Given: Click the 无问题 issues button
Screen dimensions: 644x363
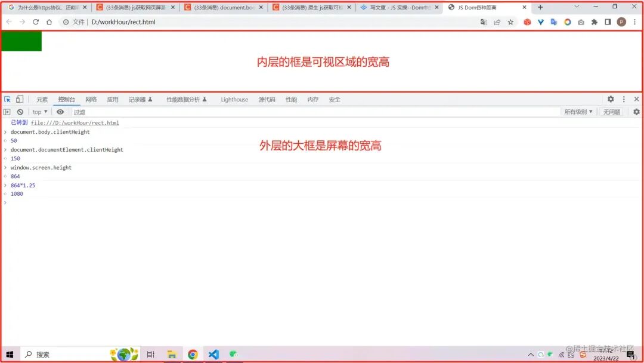Looking at the screenshot, I should [611, 112].
